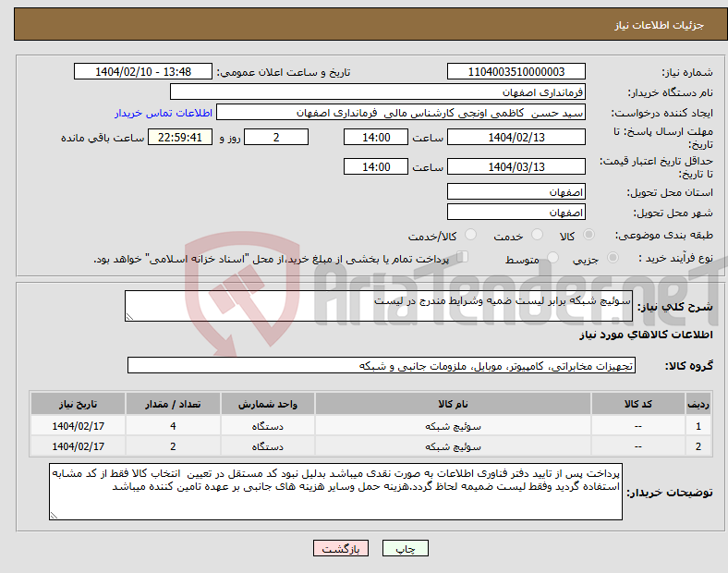Click the response deadline date 1404/02/13

[x=516, y=137]
